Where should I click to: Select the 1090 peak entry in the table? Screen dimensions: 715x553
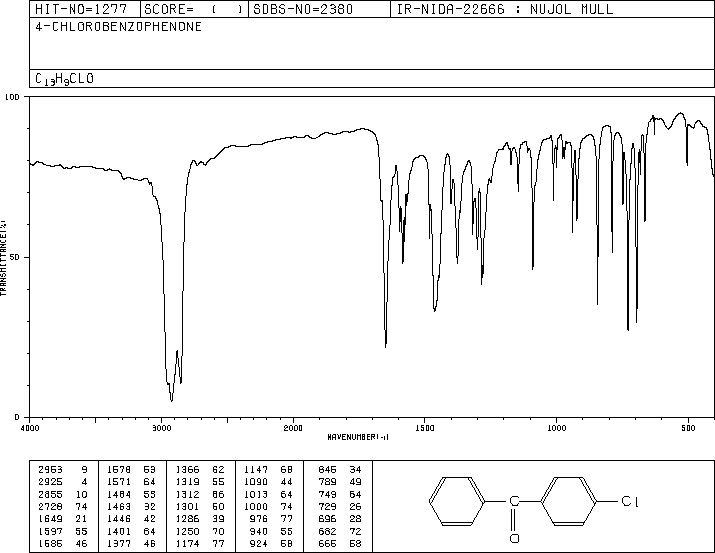269,482
